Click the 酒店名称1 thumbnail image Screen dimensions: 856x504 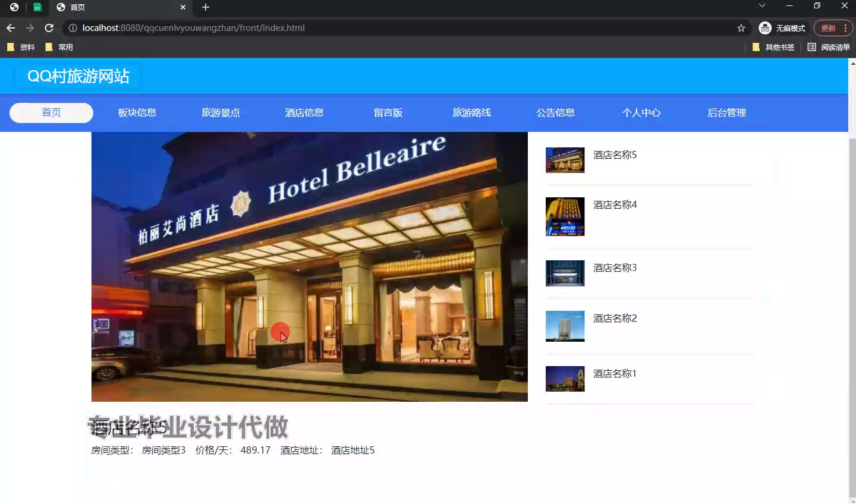point(565,379)
